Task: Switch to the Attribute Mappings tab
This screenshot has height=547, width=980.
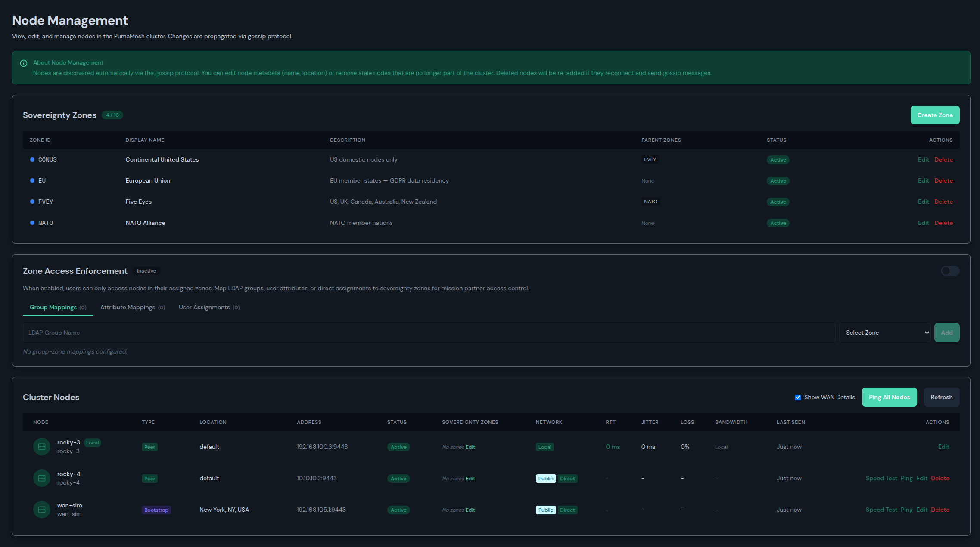Action: tap(128, 307)
